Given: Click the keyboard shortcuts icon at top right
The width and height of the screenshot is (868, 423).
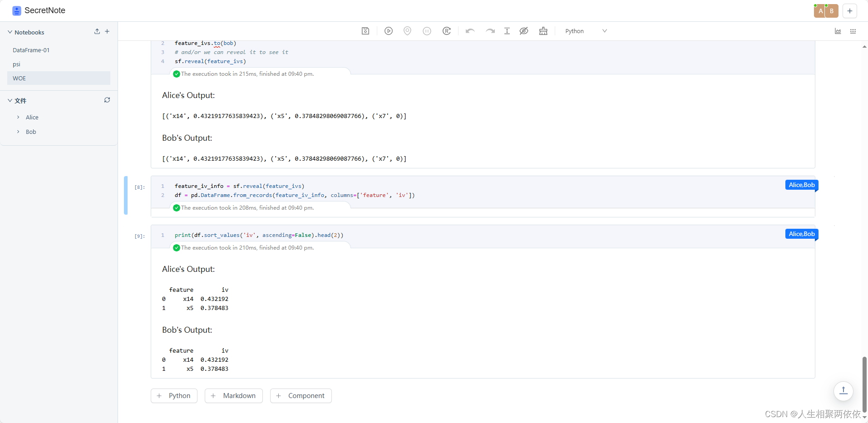Looking at the screenshot, I should coord(853,31).
